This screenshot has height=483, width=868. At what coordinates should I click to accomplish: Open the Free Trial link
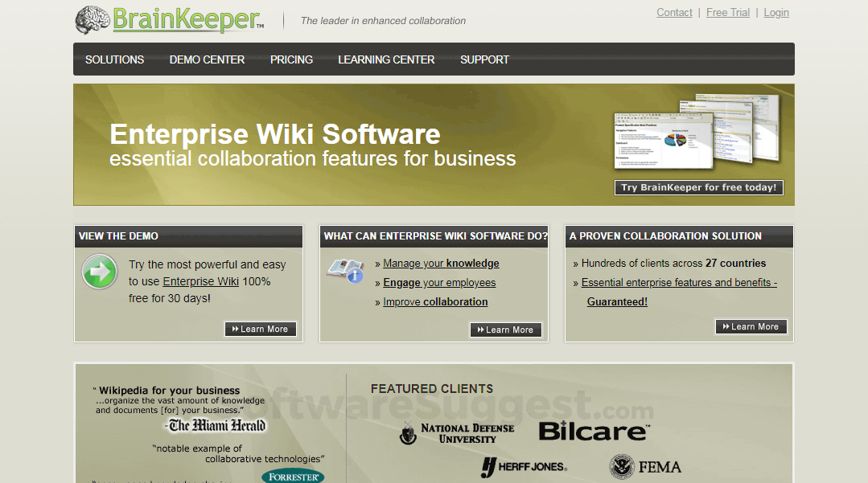pyautogui.click(x=727, y=12)
